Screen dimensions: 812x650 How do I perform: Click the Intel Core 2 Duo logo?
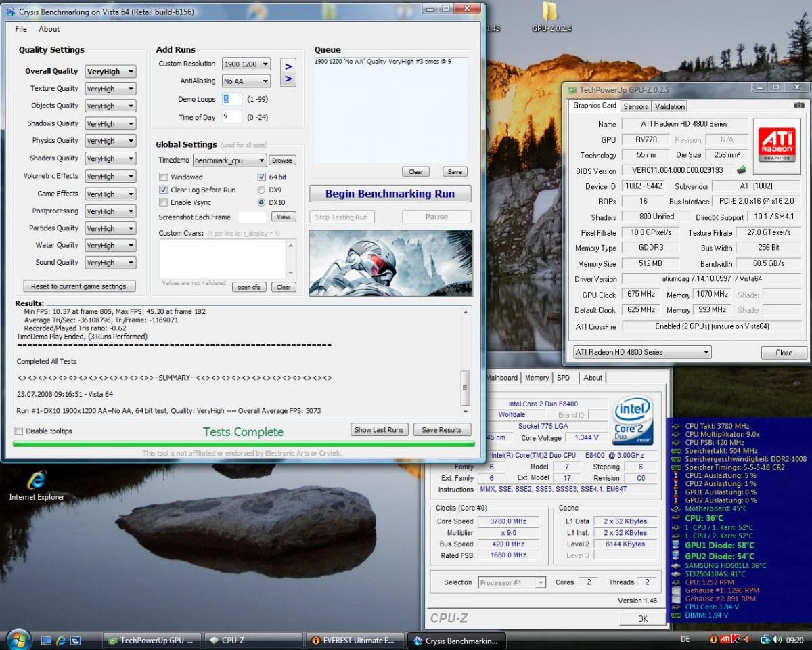coord(633,420)
